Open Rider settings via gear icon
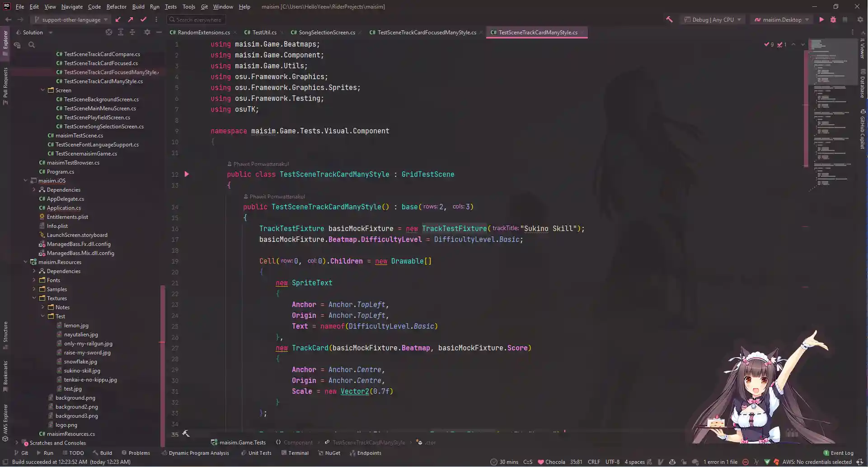Screen dimensions: 868x467 (859, 19)
